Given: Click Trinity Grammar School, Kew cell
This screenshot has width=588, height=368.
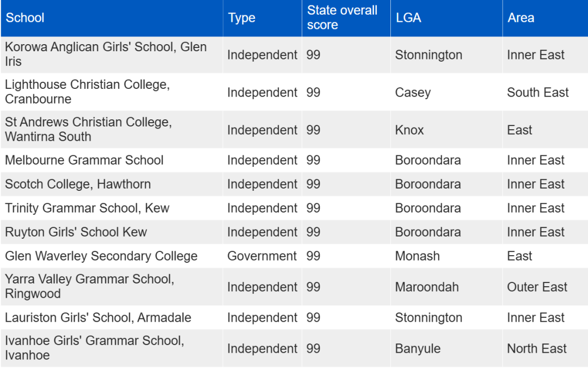Looking at the screenshot, I should point(112,208).
